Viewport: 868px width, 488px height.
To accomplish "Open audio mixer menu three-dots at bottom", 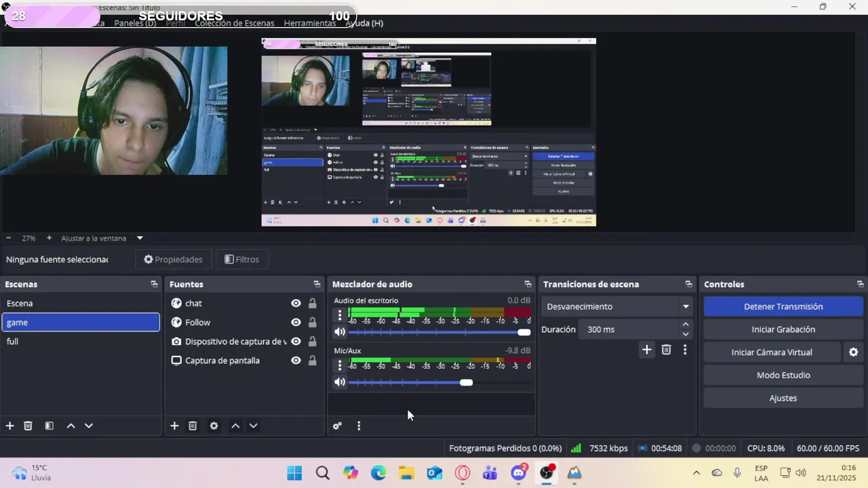I will pos(359,426).
